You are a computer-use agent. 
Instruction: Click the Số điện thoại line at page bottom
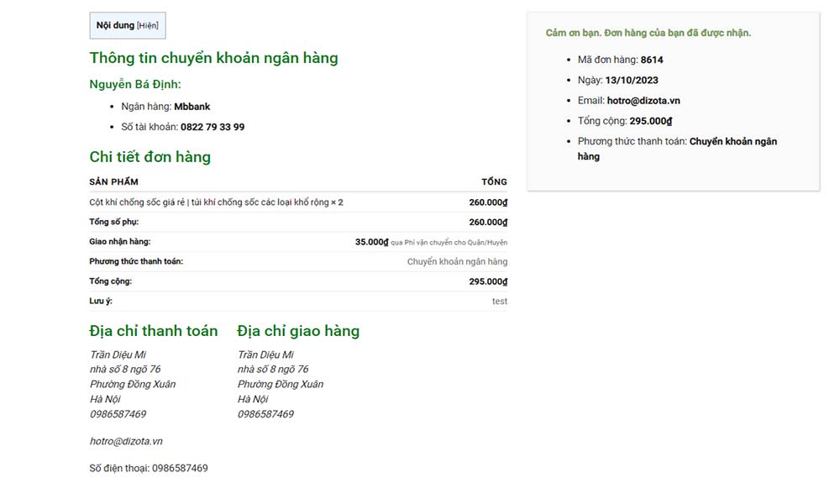(x=149, y=468)
